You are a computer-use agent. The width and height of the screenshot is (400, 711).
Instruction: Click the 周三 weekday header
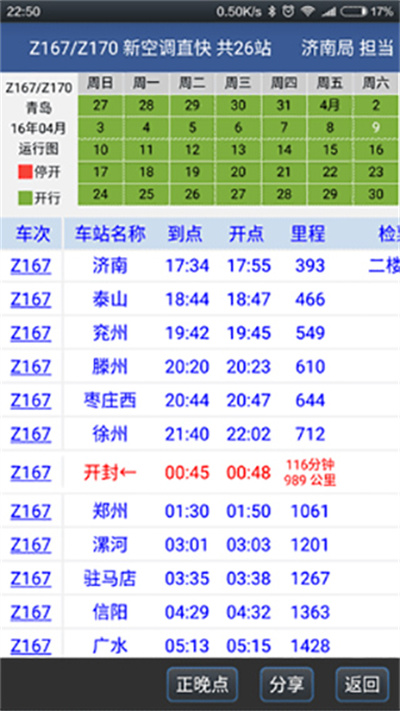[x=238, y=83]
